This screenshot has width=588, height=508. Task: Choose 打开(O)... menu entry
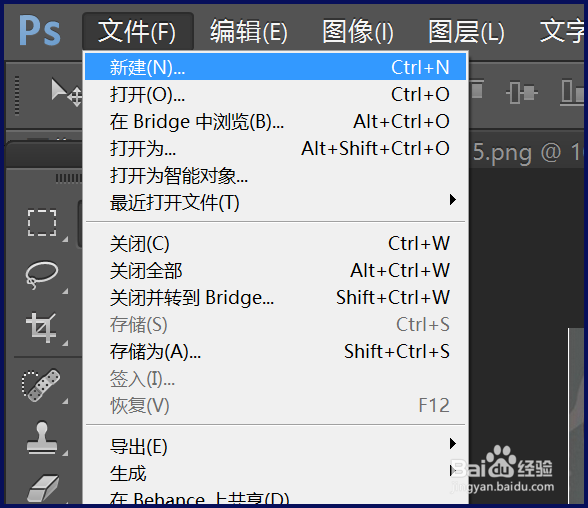[x=275, y=94]
